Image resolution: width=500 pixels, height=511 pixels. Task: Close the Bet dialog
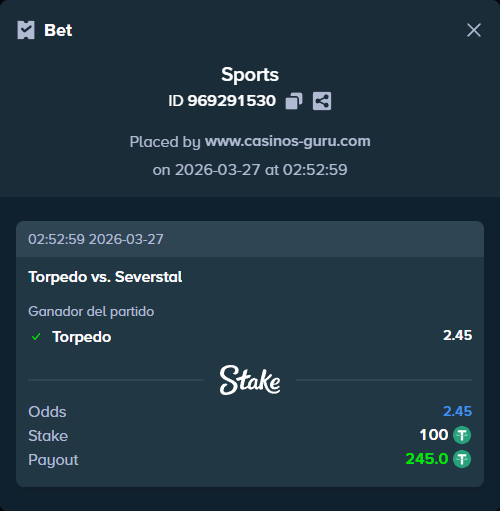click(x=474, y=30)
